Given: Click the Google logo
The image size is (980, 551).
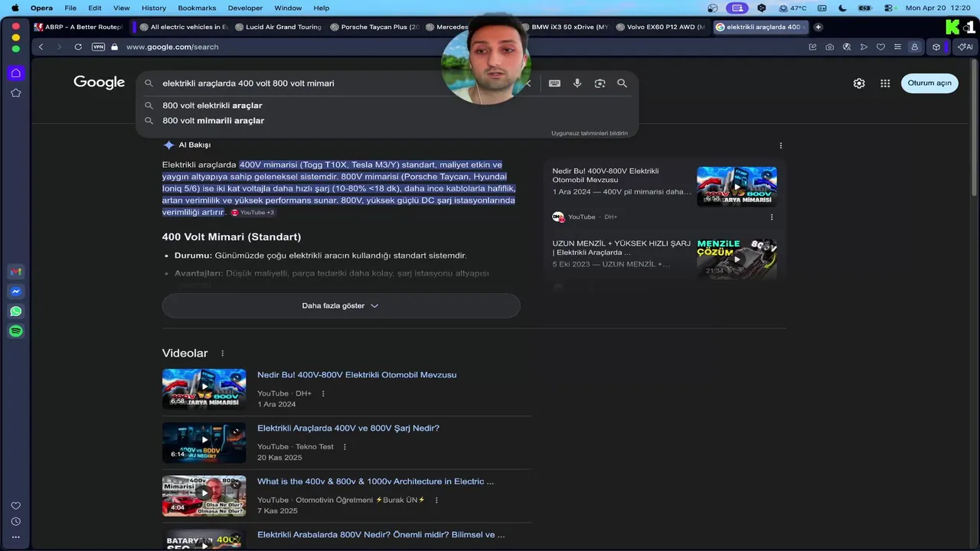Looking at the screenshot, I should 99,83.
